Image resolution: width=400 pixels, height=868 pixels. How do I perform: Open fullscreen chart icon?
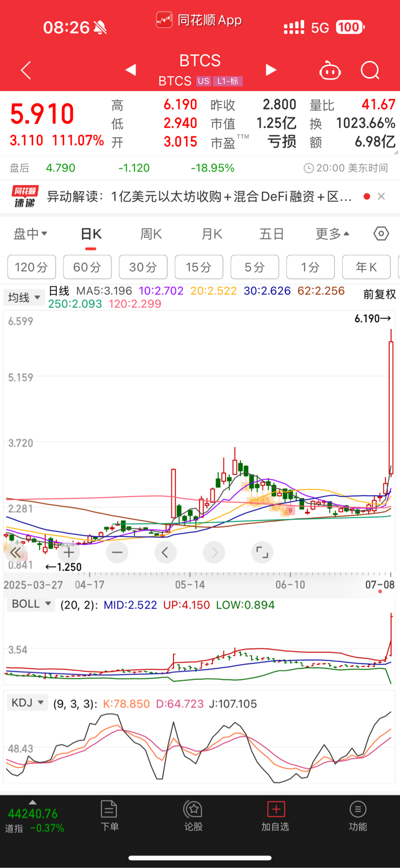coord(262,553)
